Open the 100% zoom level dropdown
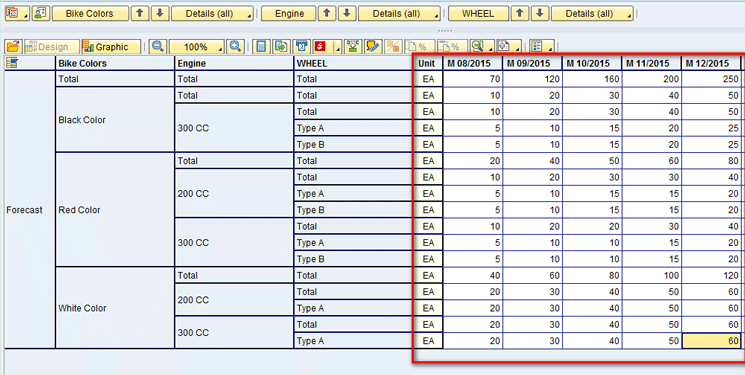Screen dimensions: 745x375 point(196,47)
